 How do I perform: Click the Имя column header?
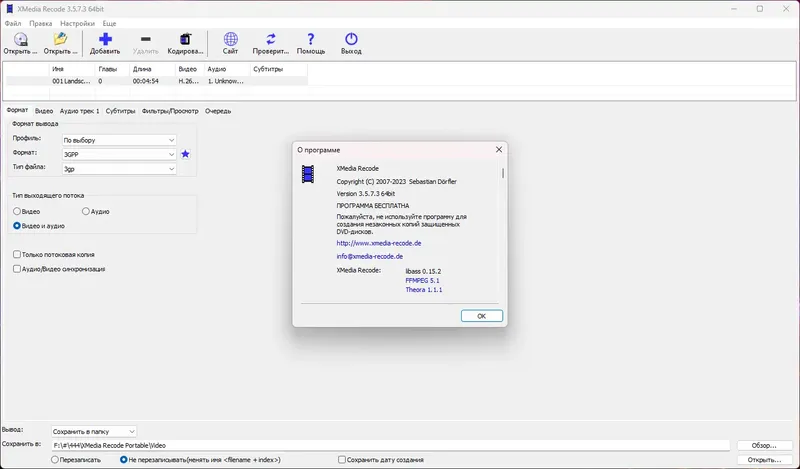(x=71, y=69)
